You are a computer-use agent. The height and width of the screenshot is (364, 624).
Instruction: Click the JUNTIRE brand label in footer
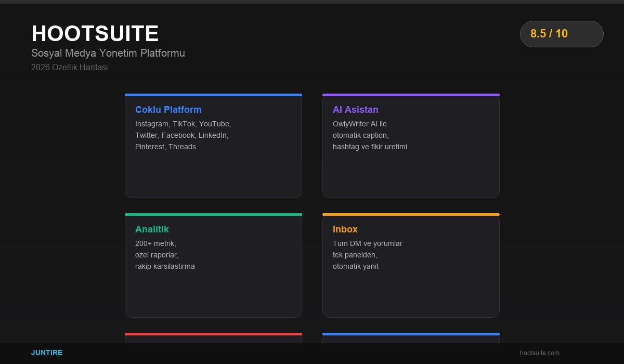click(x=47, y=353)
